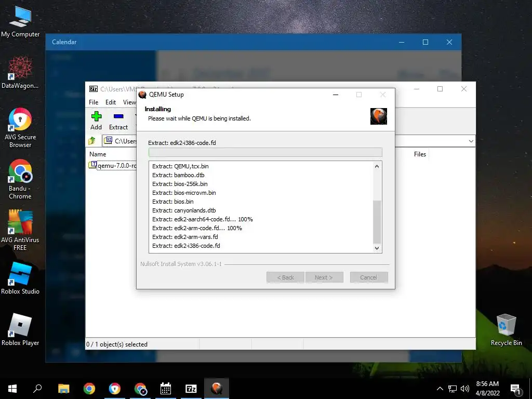Select the qemu-7.0.0 file in 7-Zip
The height and width of the screenshot is (399, 532).
pos(113,166)
